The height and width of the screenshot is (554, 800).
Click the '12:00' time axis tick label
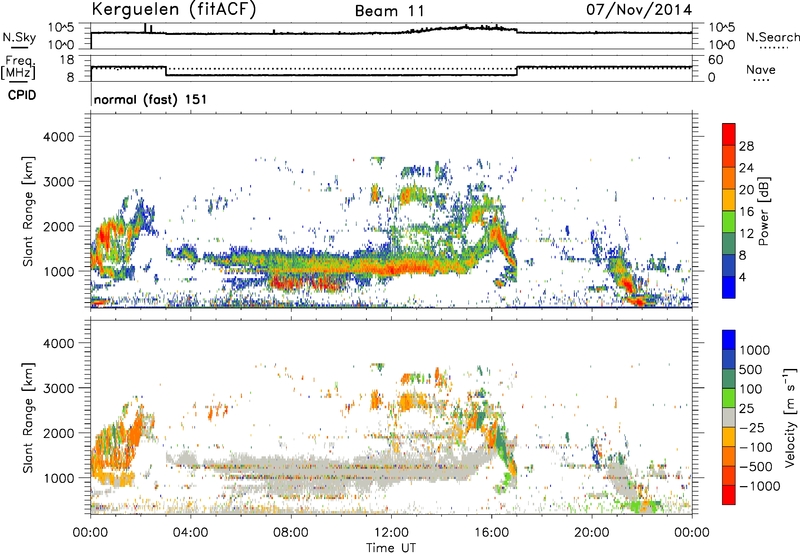point(391,533)
